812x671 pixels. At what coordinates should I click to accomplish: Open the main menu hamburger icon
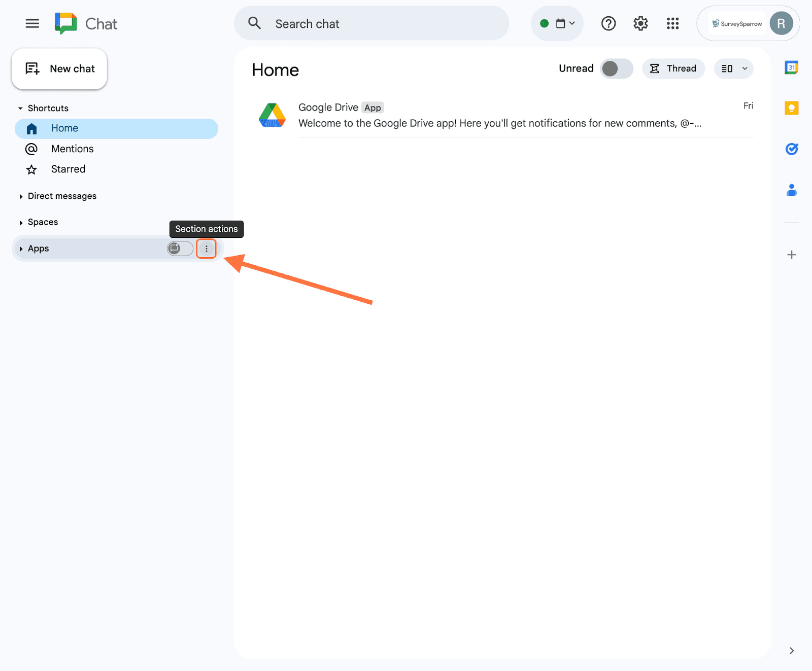(x=32, y=24)
